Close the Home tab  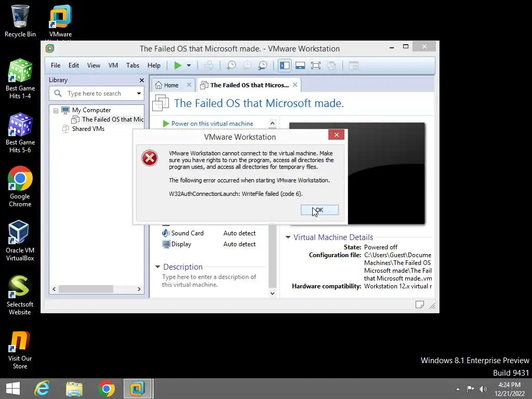click(189, 85)
